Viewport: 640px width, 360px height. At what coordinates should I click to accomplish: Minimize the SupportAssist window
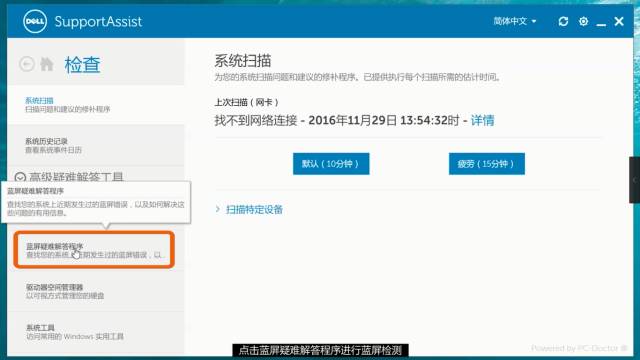(601, 24)
